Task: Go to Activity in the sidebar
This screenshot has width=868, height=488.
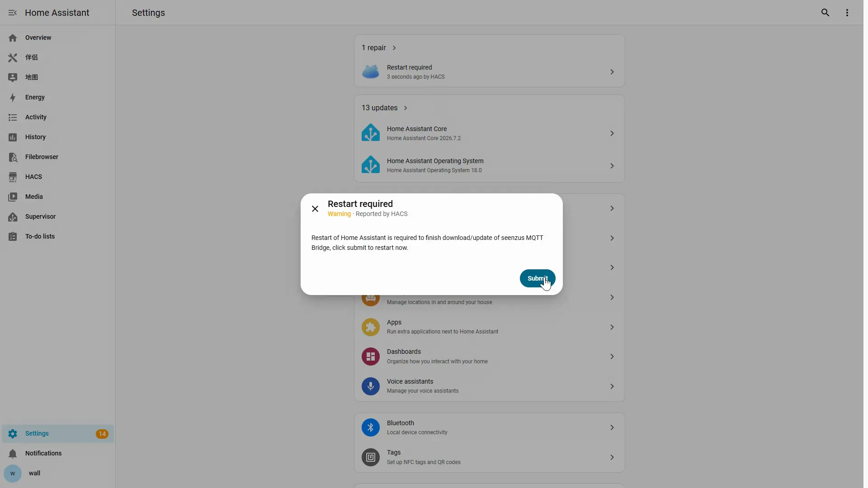Action: pyautogui.click(x=36, y=117)
